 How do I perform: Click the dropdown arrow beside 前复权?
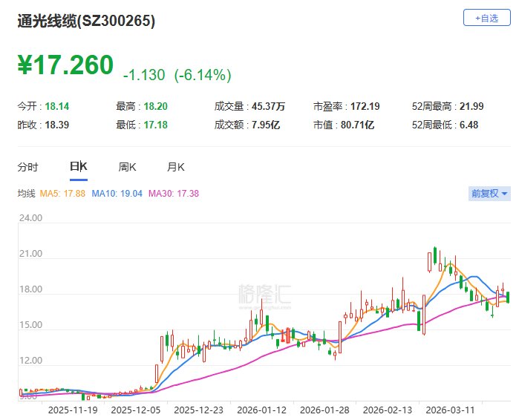click(x=504, y=194)
